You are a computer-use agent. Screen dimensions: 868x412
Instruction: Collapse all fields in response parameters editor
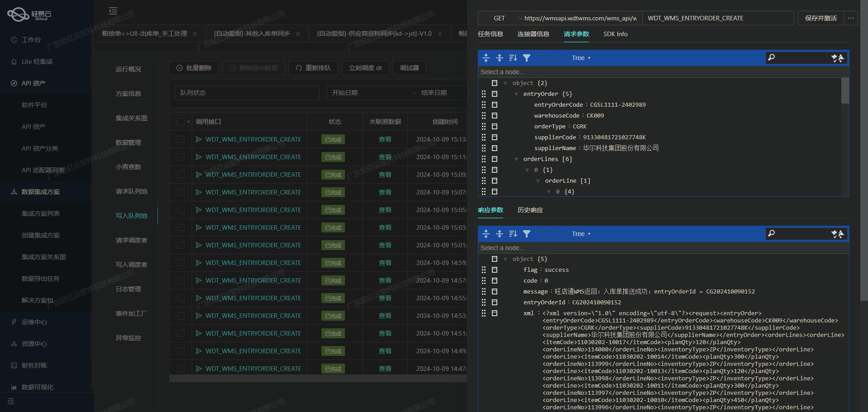pyautogui.click(x=500, y=234)
